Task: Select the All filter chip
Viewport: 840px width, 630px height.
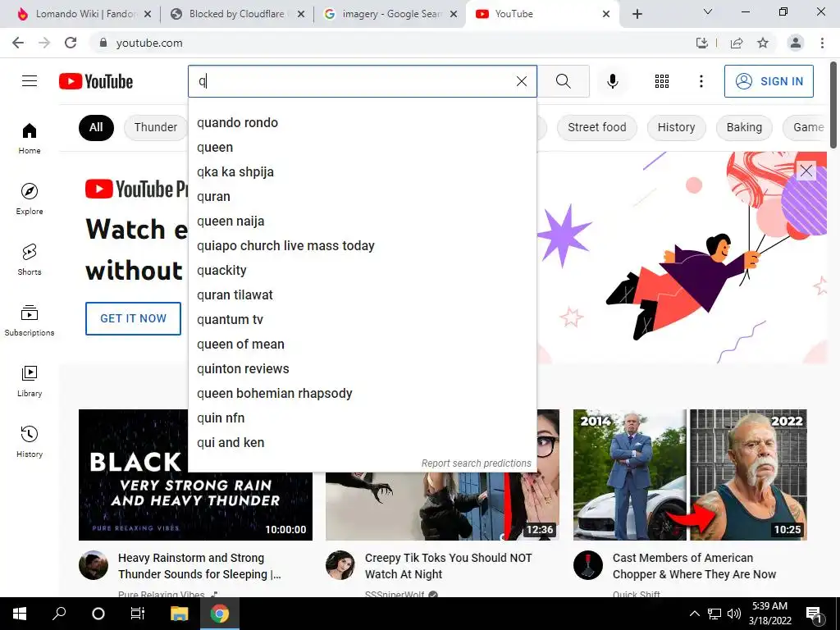Action: tap(96, 127)
